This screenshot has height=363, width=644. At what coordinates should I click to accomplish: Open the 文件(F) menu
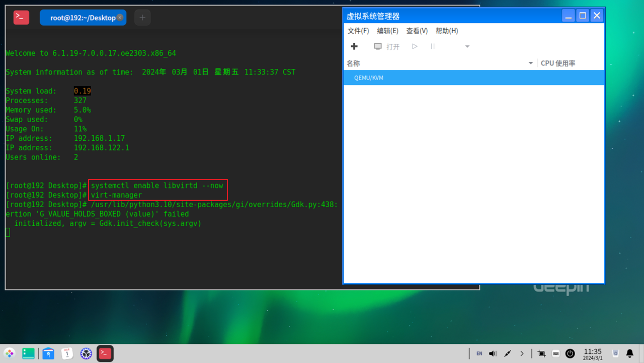pyautogui.click(x=358, y=31)
